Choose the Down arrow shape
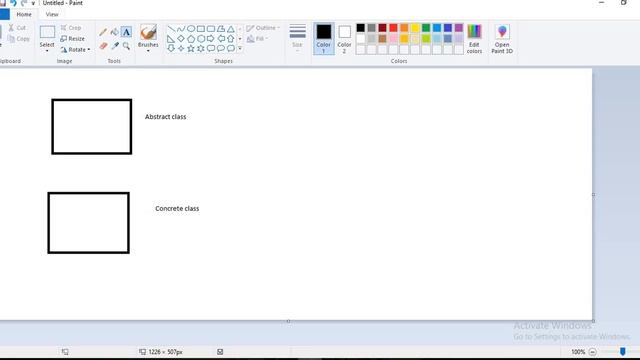Screen dimensions: 640x360 point(171,49)
